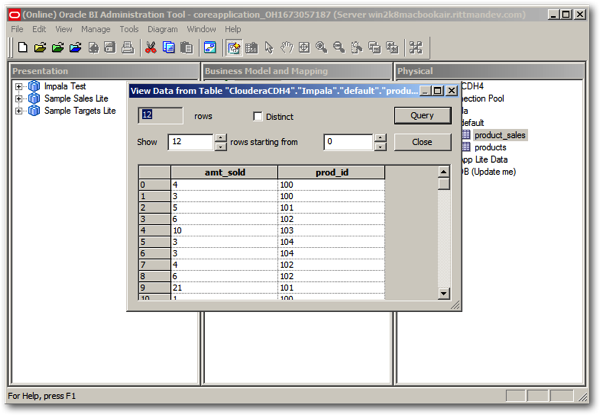
Task: Expand the Sample Targets Lite node
Action: 18,111
